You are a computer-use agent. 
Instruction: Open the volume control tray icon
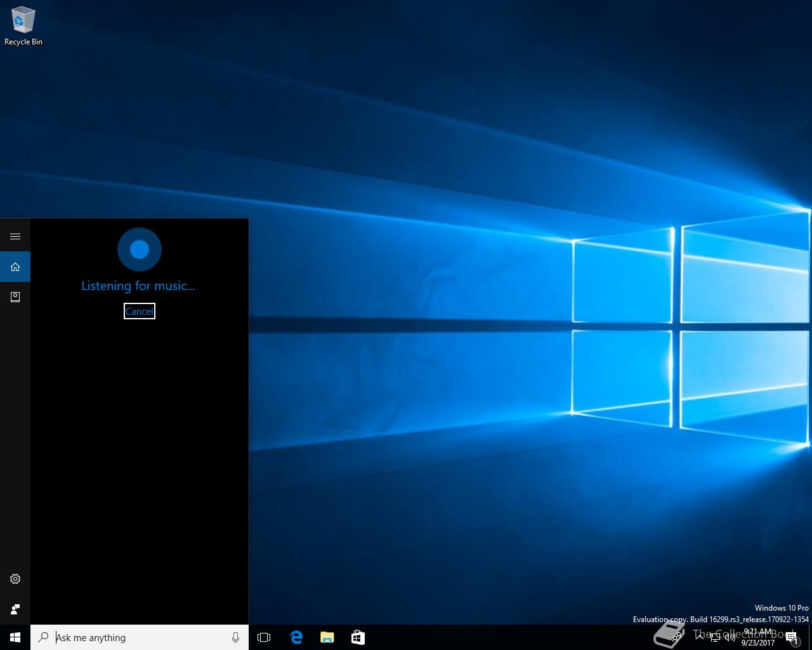[730, 637]
